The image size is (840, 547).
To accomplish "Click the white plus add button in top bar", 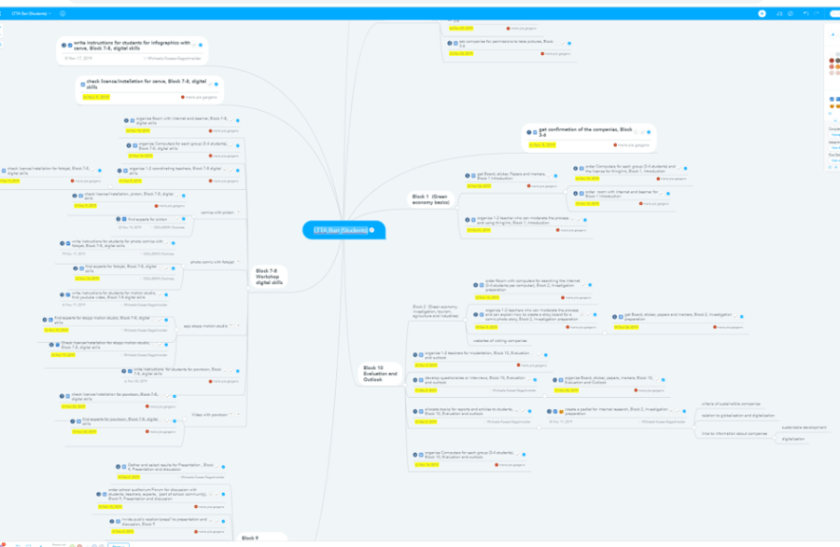I will point(762,14).
